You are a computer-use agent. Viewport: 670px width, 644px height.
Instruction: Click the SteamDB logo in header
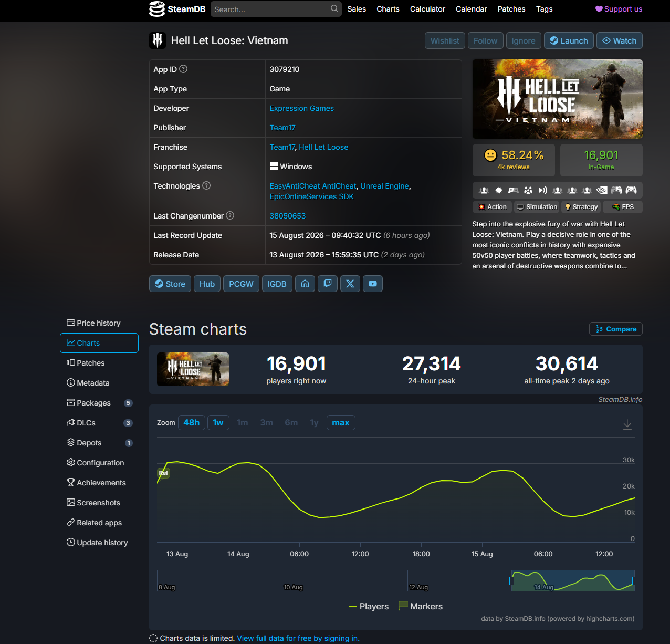(x=177, y=9)
